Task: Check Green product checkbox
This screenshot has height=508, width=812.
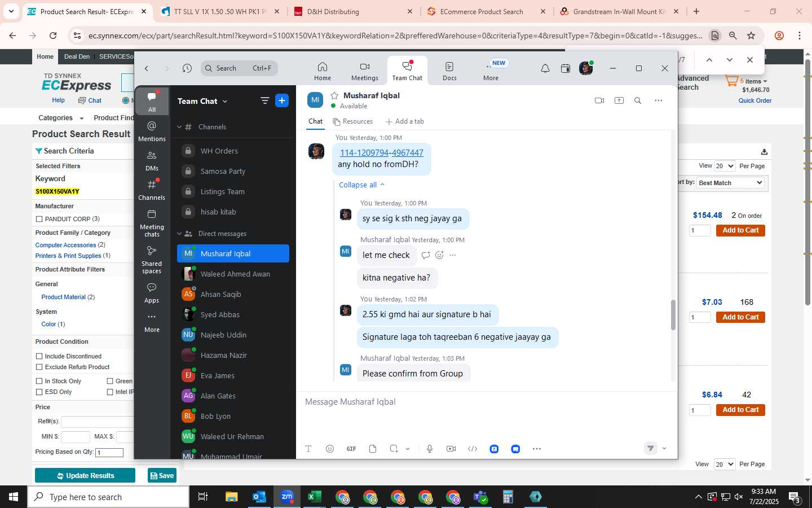Action: tap(110, 381)
